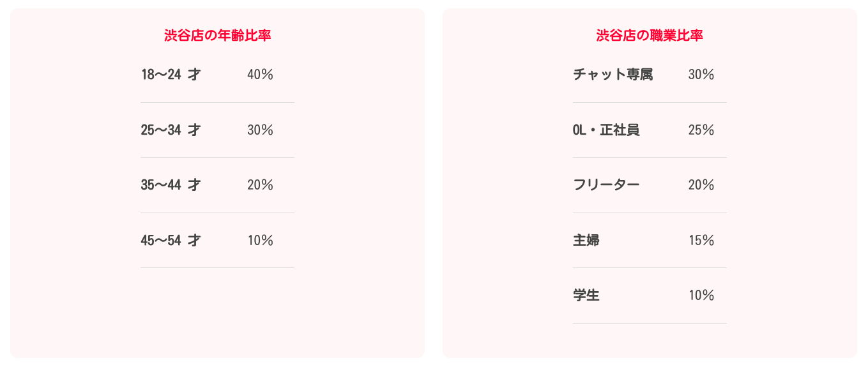Select the チャット専属 occupation label
868x367 pixels.
pyautogui.click(x=613, y=75)
